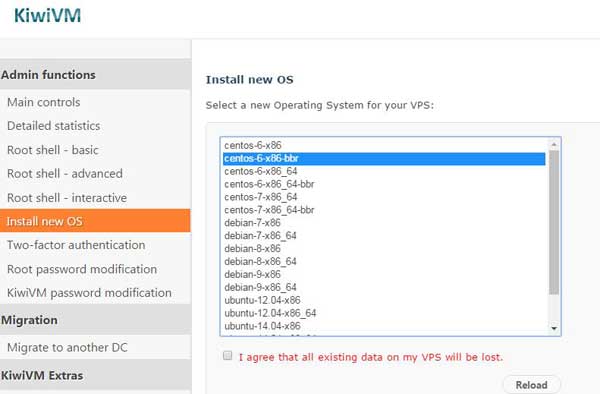Select debian-8-x86 option
Image resolution: width=600 pixels, height=394 pixels.
point(384,249)
